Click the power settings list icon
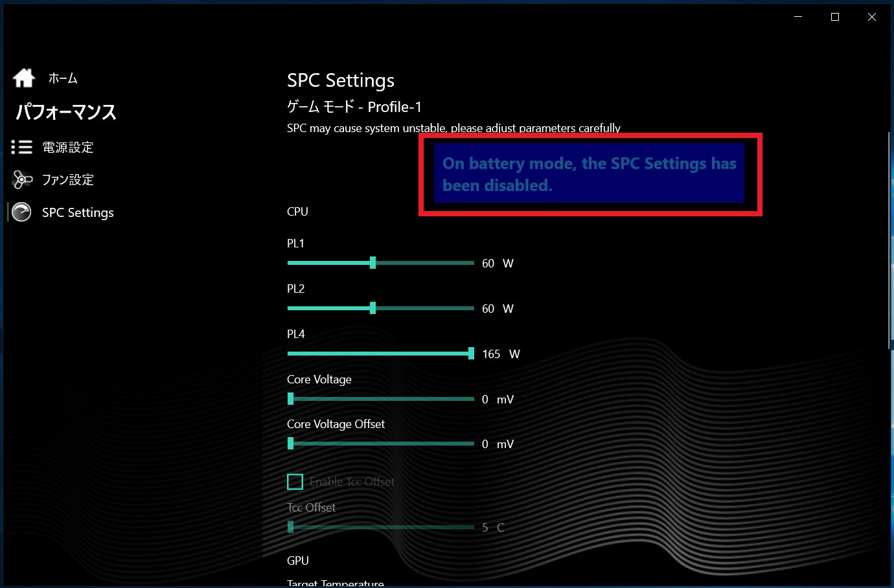Image resolution: width=894 pixels, height=588 pixels. click(21, 148)
